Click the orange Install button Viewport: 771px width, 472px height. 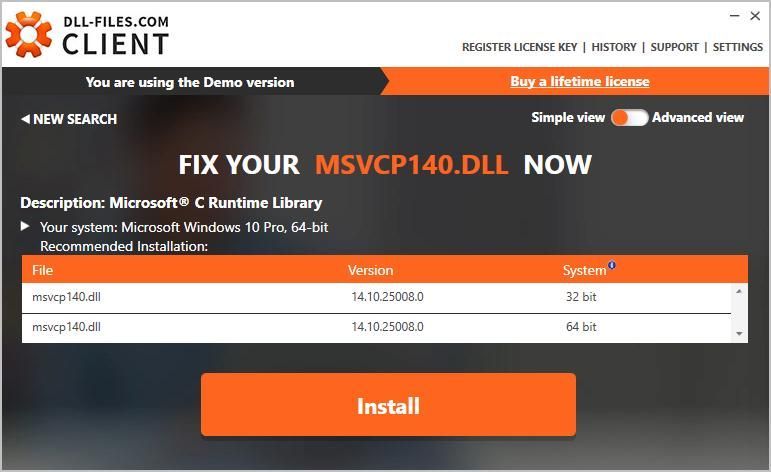(x=388, y=405)
